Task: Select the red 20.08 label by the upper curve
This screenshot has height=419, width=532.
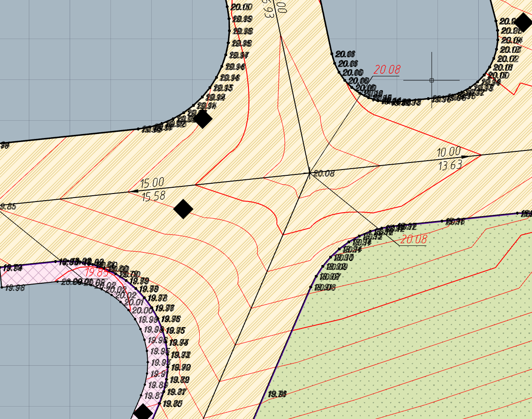Action: (x=387, y=70)
